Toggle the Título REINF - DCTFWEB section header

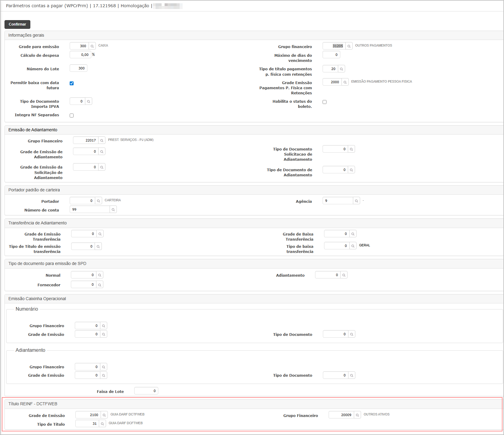pyautogui.click(x=33, y=404)
